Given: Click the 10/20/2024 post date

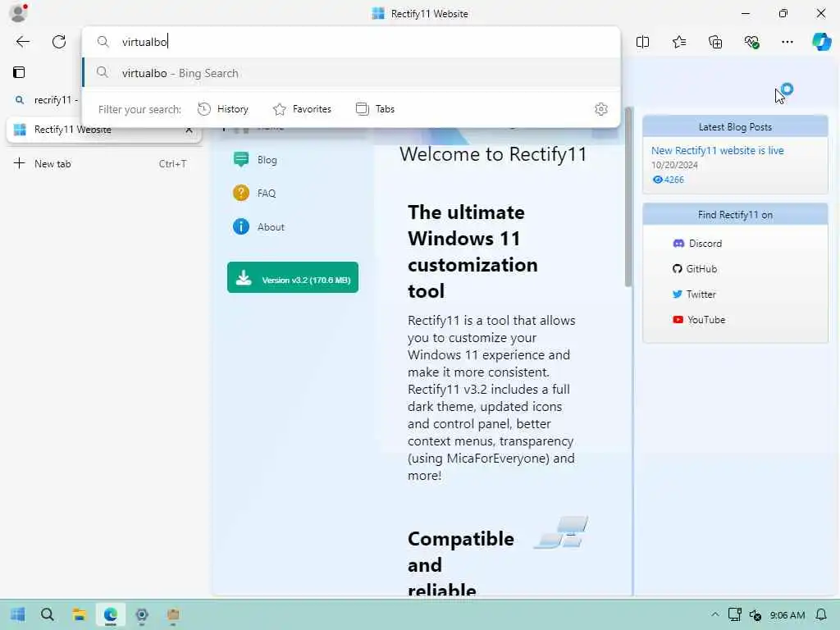Looking at the screenshot, I should coord(674,165).
